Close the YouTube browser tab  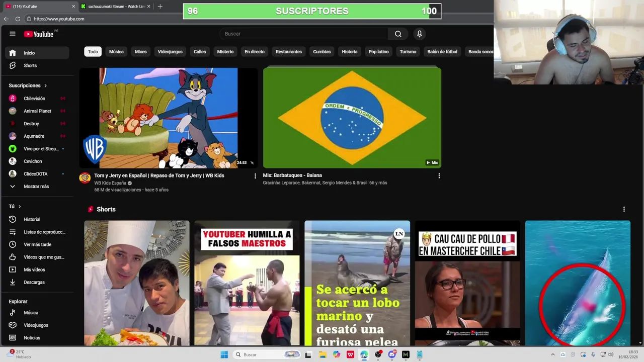coord(73,7)
